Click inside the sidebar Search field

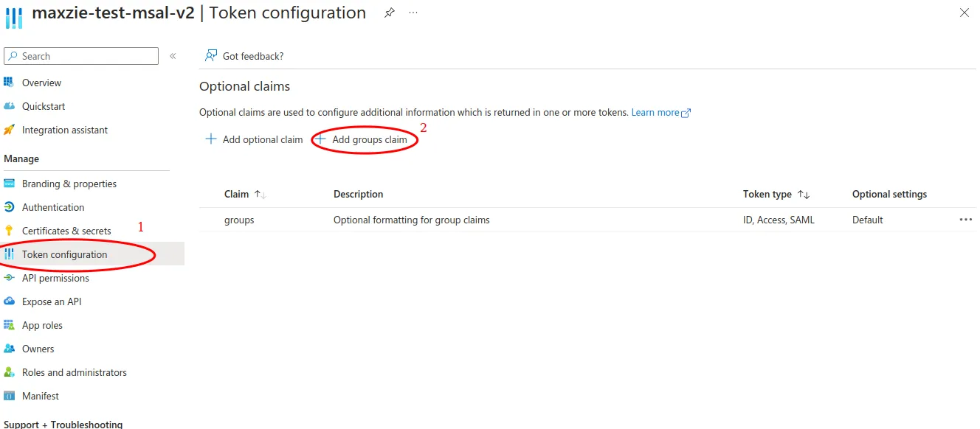click(x=81, y=55)
